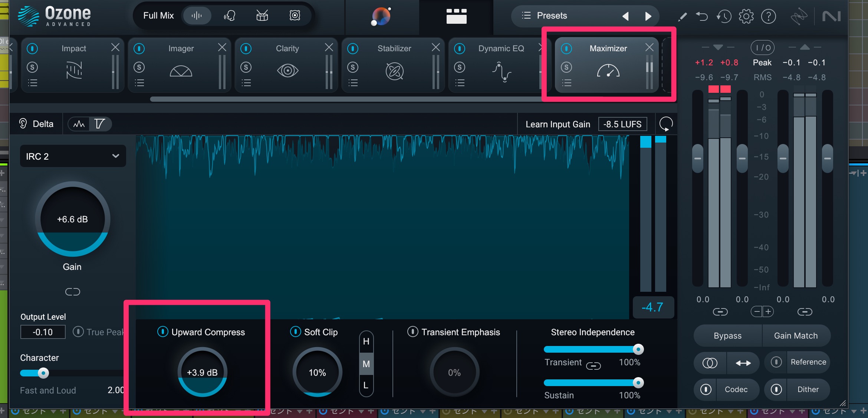Click the Delta ear icon
Screen dimensions: 868x418
click(x=23, y=124)
